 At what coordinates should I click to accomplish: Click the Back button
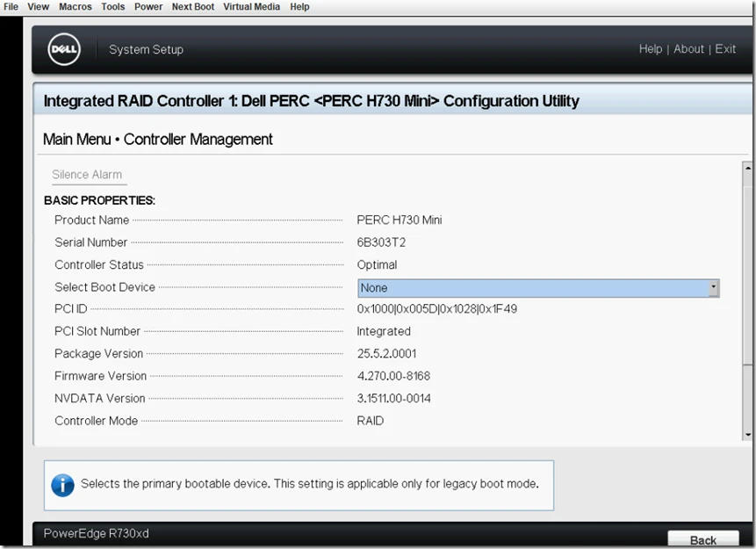click(703, 540)
